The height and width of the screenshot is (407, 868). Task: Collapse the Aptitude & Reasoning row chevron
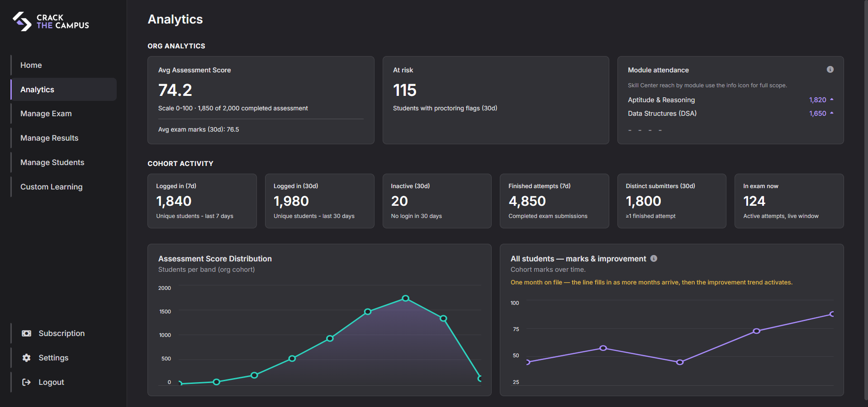[832, 99]
